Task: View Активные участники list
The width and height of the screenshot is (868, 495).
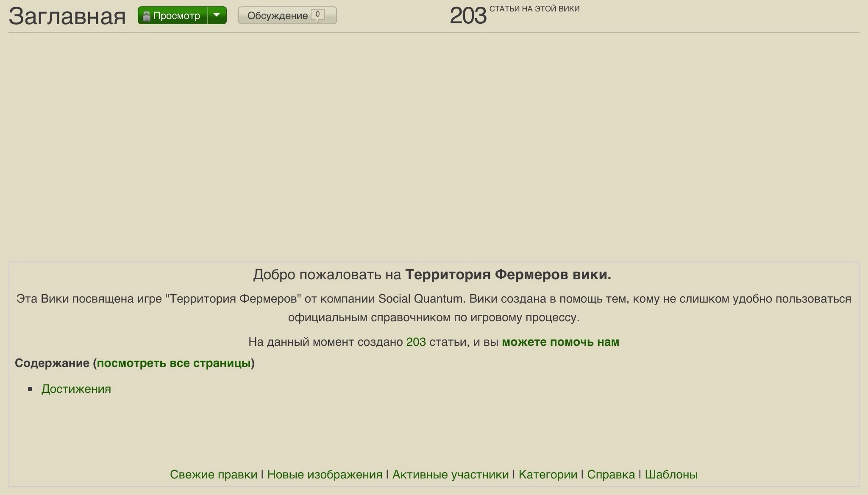Action: 451,475
